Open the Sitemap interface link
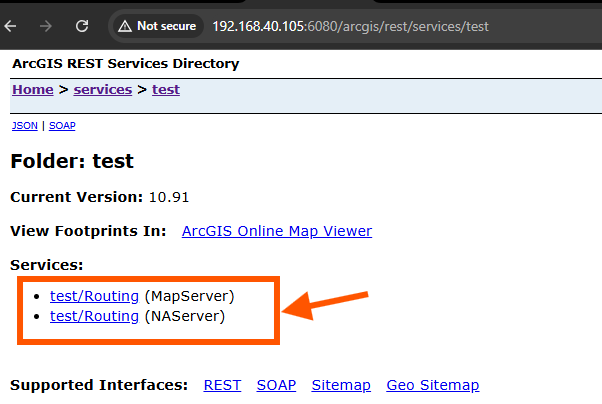 tap(341, 385)
